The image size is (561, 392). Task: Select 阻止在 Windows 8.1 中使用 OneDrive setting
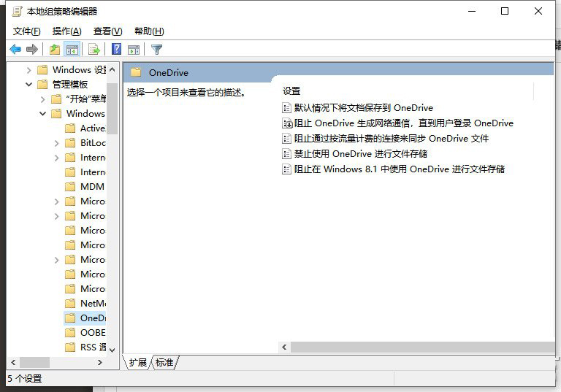coord(400,169)
